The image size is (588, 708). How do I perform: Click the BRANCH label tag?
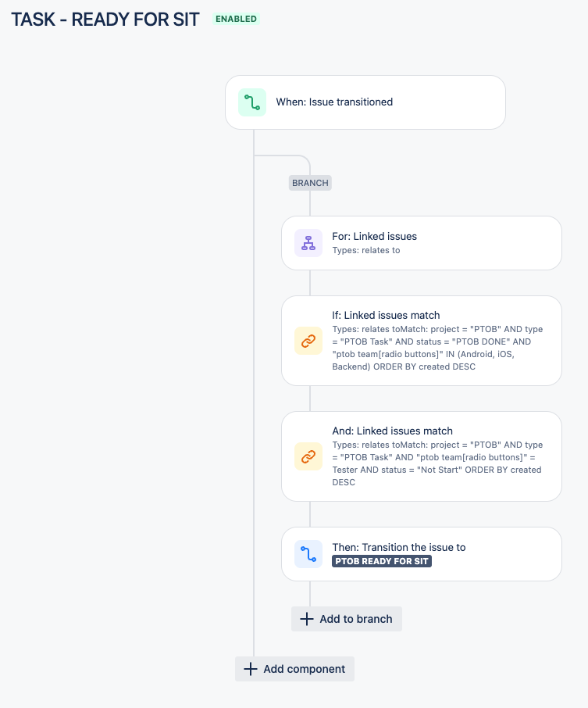pyautogui.click(x=310, y=183)
